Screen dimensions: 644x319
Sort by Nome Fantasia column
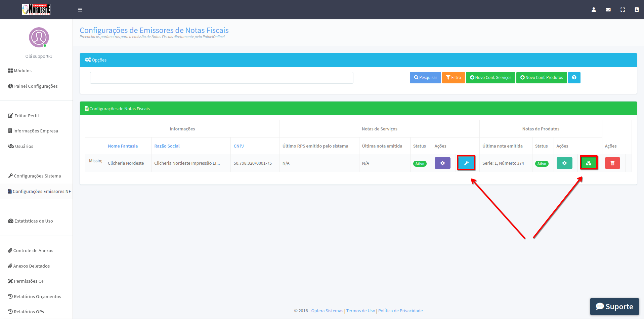click(x=123, y=146)
